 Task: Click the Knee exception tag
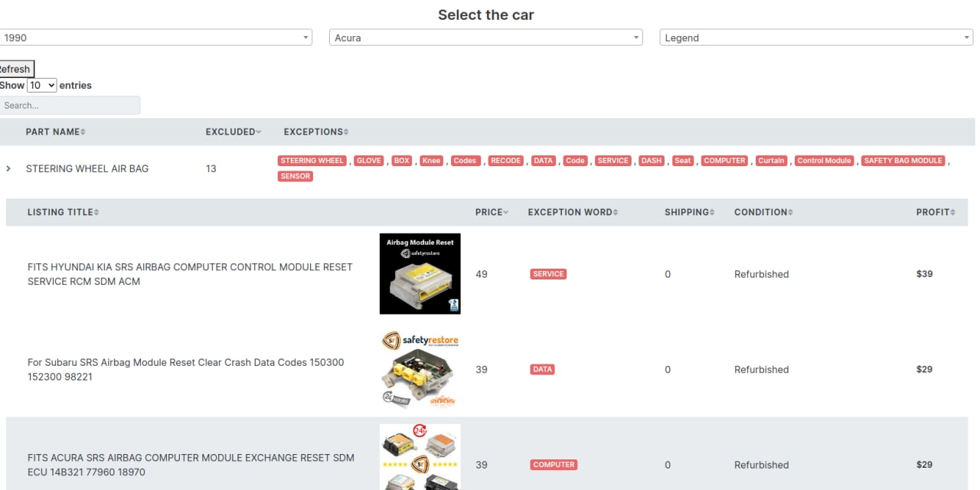432,161
